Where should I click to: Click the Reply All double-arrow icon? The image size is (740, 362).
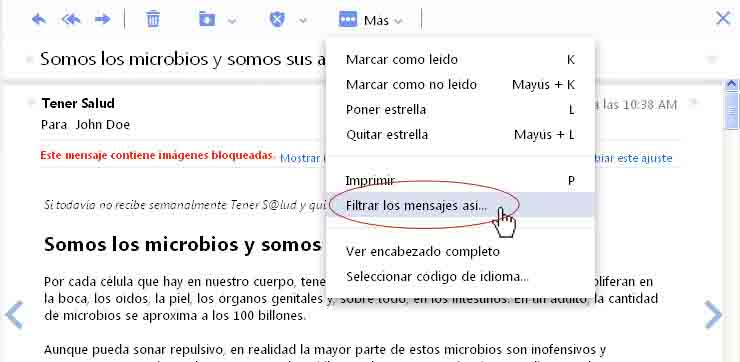71,20
